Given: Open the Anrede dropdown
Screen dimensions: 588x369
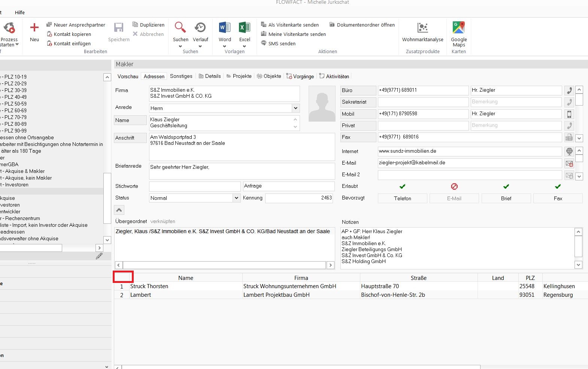Looking at the screenshot, I should click(295, 108).
